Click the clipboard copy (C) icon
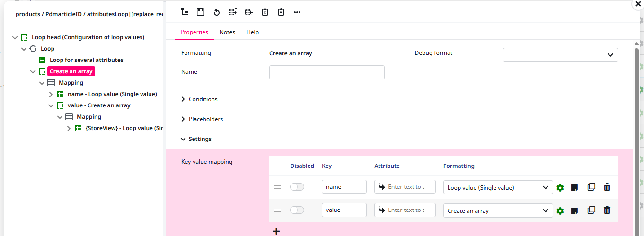The image size is (644, 236). (265, 12)
